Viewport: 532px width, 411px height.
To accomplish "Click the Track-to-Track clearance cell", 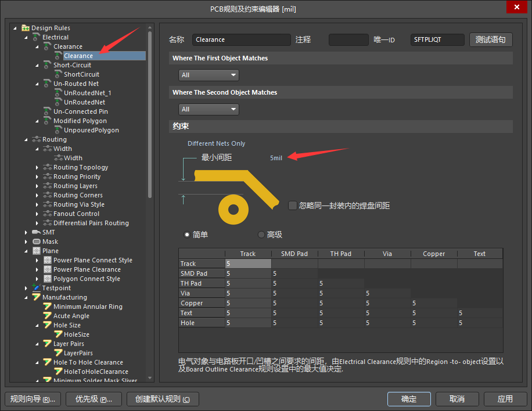I will (249, 264).
